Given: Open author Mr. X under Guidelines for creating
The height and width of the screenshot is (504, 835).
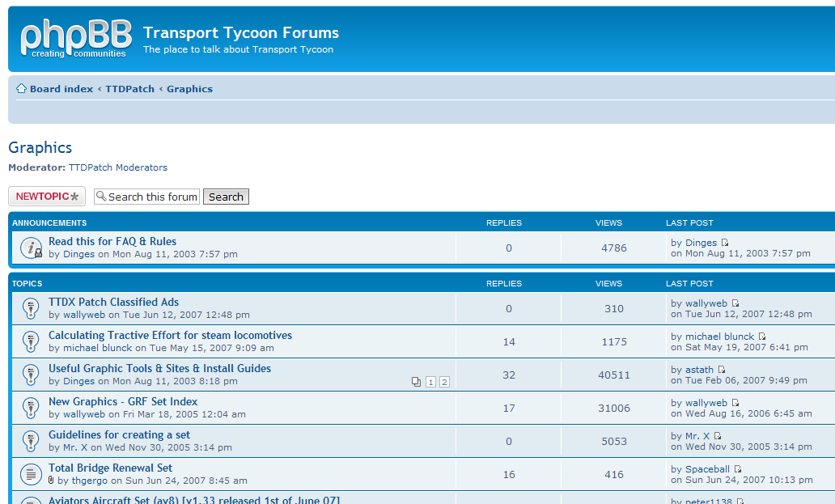Looking at the screenshot, I should pyautogui.click(x=75, y=447).
